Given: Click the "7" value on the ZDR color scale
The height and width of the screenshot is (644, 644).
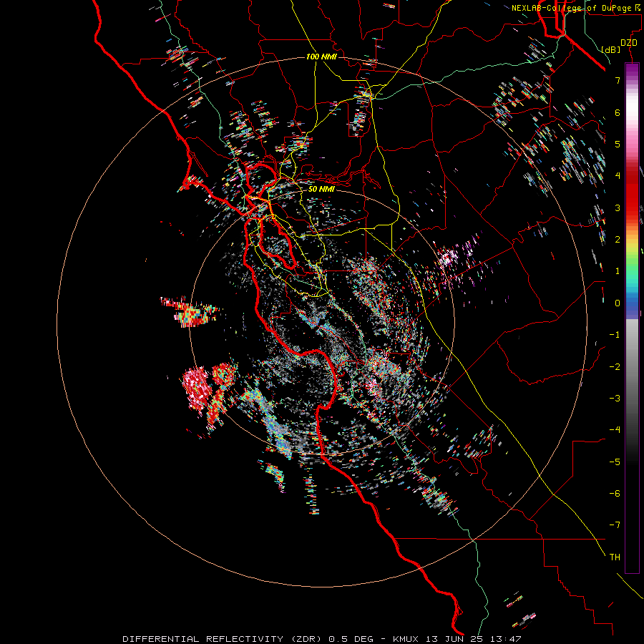Looking at the screenshot, I should pos(618,80).
